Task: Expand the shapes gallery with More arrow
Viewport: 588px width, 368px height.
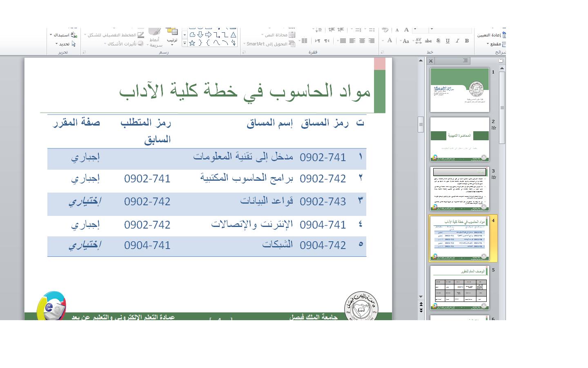Action: click(x=185, y=43)
